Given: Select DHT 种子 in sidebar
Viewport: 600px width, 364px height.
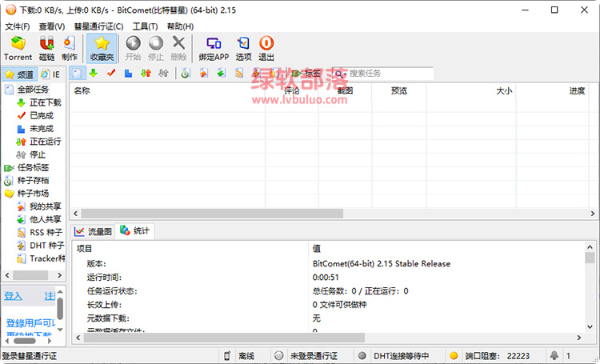Looking at the screenshot, I should click(x=46, y=246).
